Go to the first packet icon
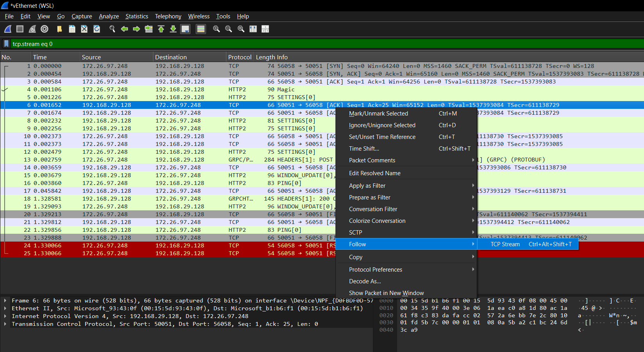 coord(161,29)
